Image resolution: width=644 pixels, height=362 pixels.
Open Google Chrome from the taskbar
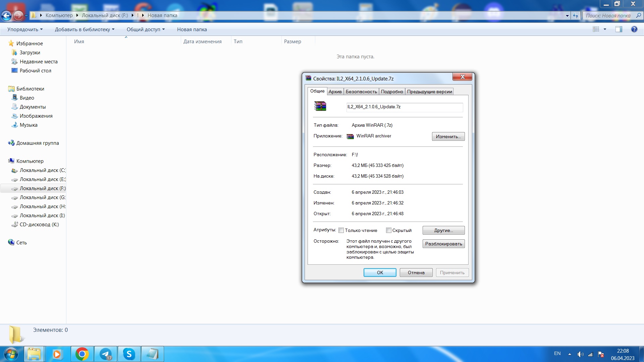(82, 354)
